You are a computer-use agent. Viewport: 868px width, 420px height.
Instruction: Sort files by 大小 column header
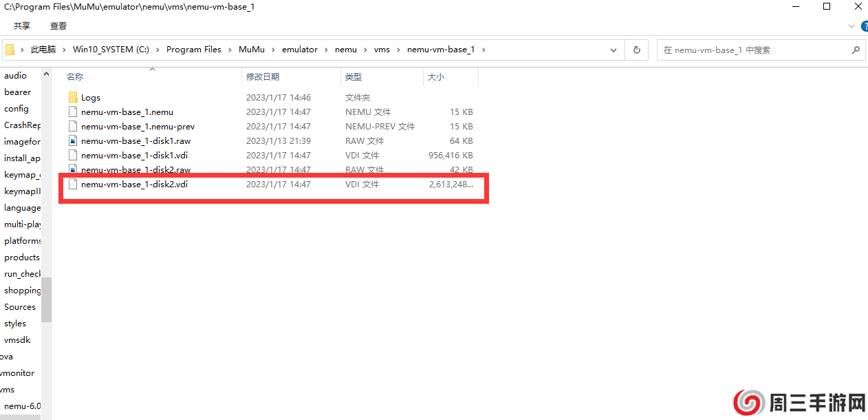click(x=436, y=77)
